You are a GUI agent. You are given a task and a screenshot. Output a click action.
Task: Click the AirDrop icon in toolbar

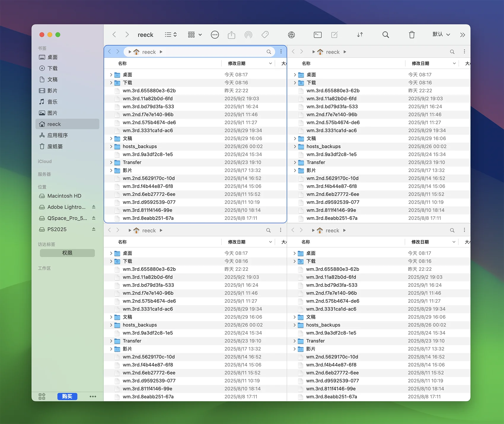(x=248, y=35)
